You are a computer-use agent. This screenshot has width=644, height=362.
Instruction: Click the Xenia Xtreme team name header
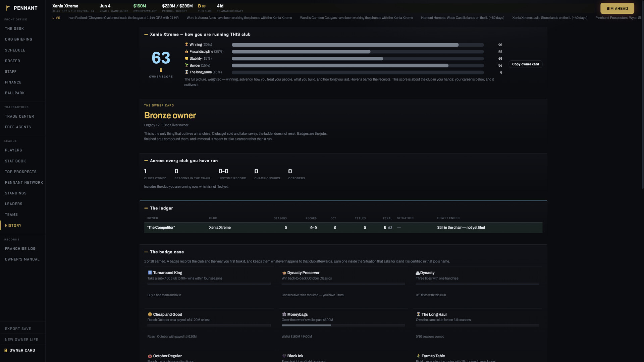click(65, 6)
